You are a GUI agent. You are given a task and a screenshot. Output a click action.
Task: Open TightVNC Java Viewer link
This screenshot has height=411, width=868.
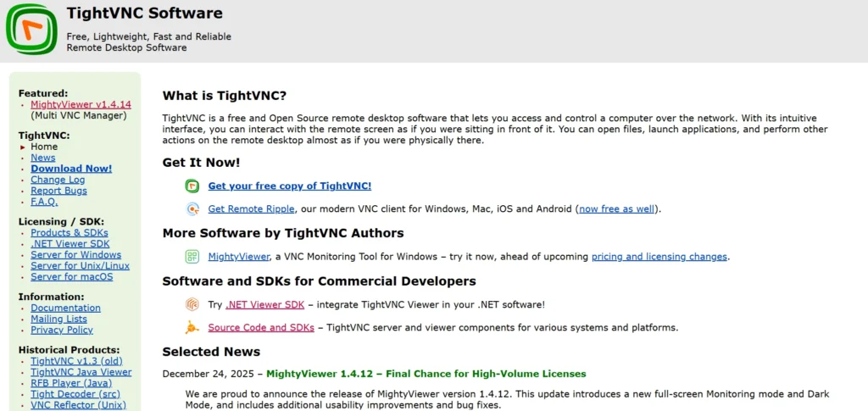pyautogui.click(x=81, y=372)
